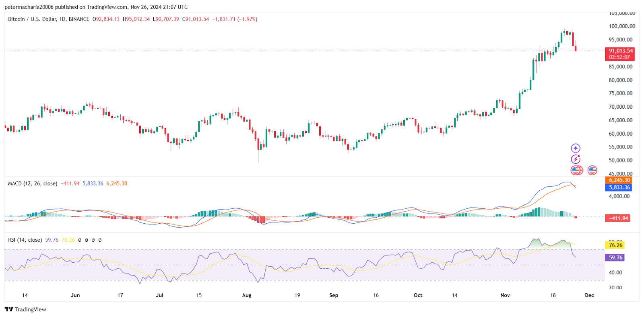
Task: Click the blue MACD value 5,833.36 in legend
Action: [93, 183]
